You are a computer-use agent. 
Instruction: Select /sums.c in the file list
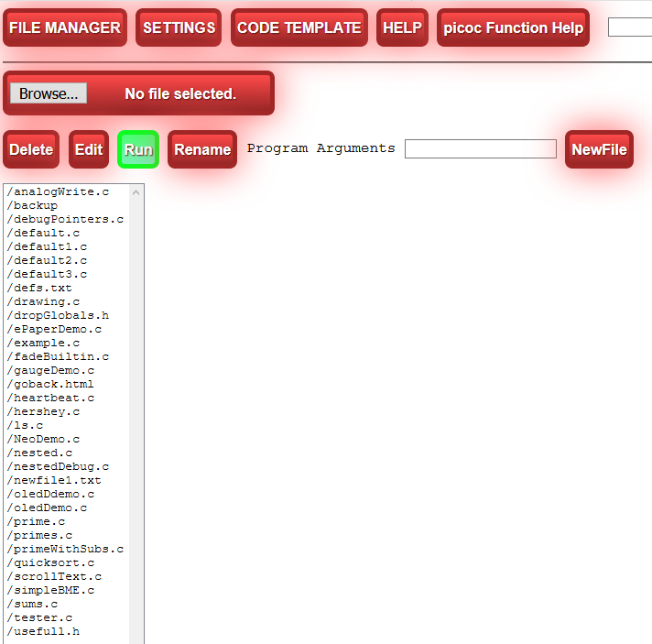[67, 603]
